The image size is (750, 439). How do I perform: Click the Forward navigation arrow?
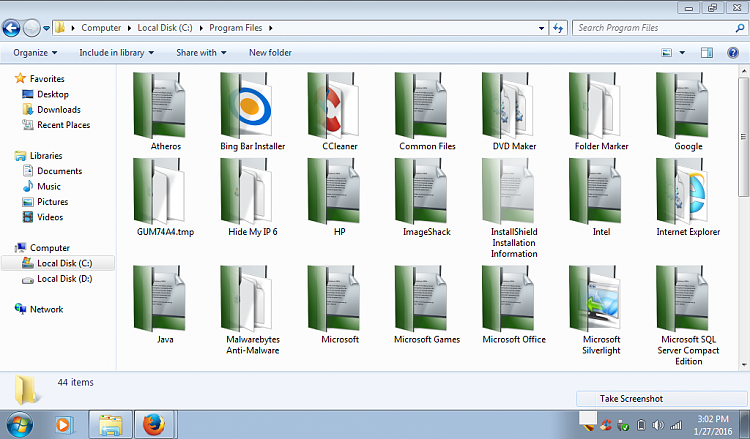(32, 28)
